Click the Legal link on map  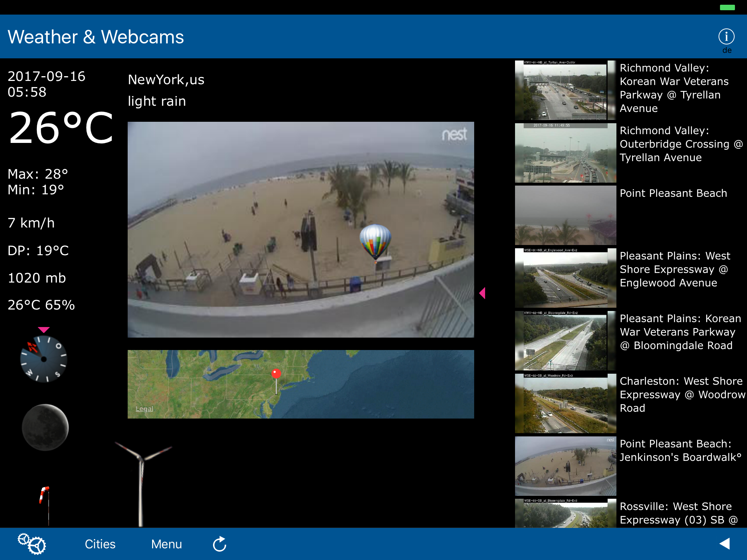(144, 409)
